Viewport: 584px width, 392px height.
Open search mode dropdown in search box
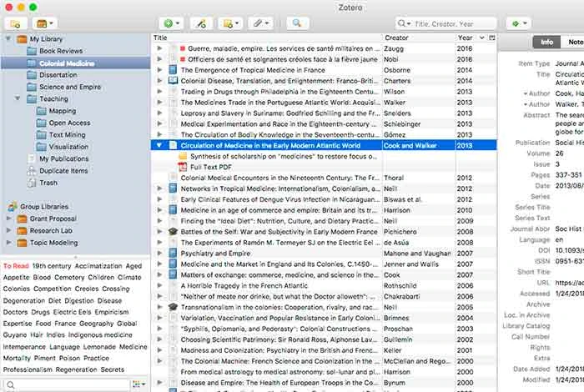[x=404, y=24]
